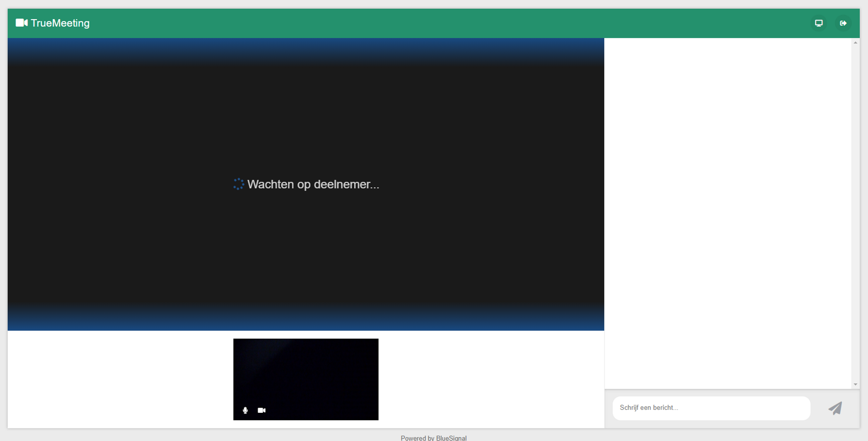The width and height of the screenshot is (868, 441).
Task: Click the TrueMeeting camera logo icon
Action: pos(21,23)
